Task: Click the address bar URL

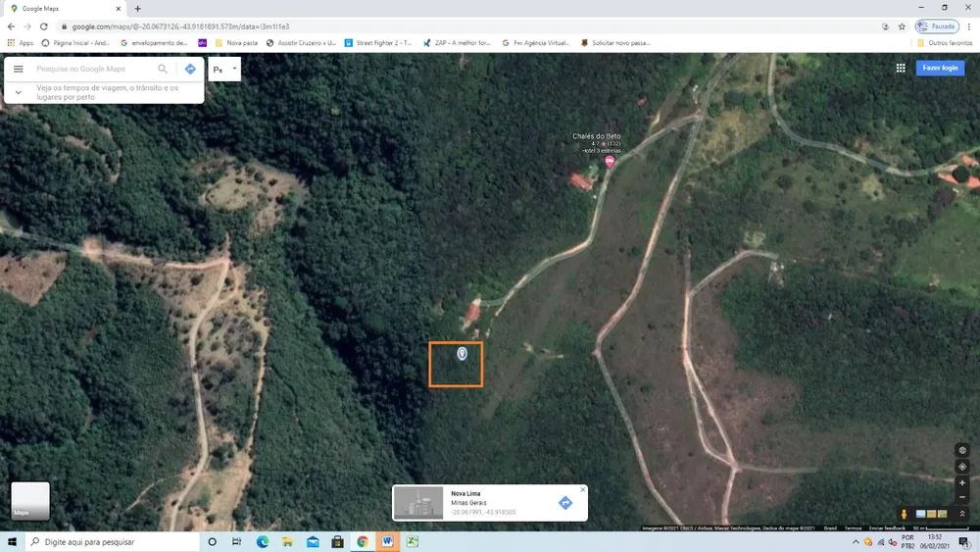Action: pyautogui.click(x=180, y=26)
